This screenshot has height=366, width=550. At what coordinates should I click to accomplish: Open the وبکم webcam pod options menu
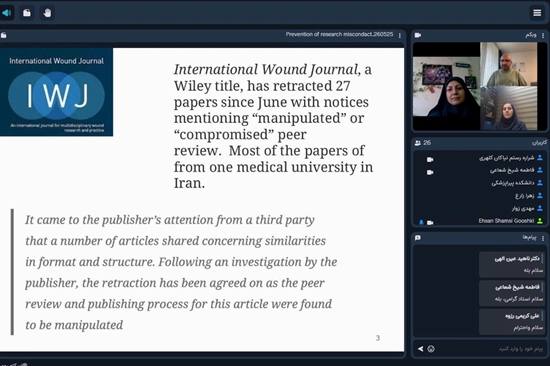543,35
